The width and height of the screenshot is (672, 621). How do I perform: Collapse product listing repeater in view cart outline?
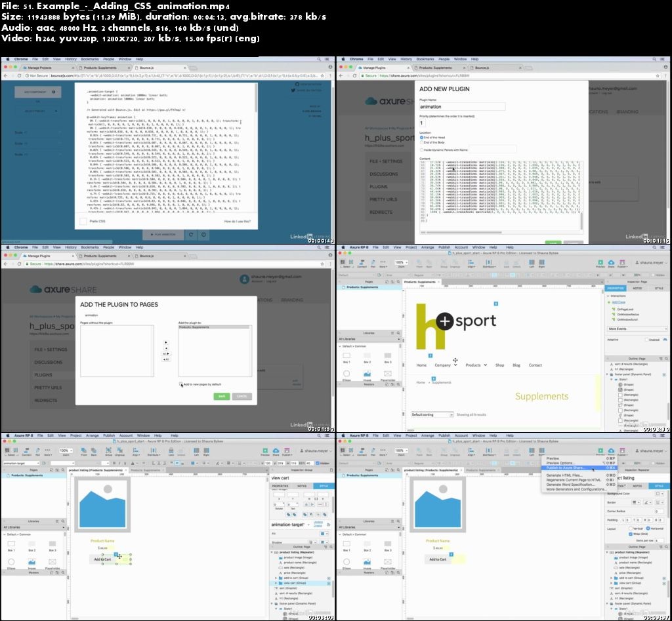[272, 553]
